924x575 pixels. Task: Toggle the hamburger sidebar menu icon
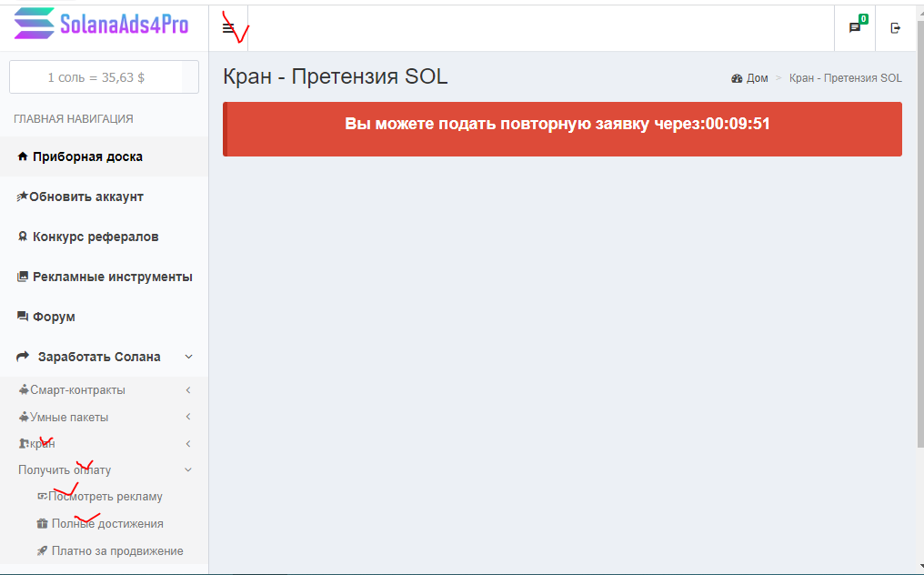(x=228, y=27)
